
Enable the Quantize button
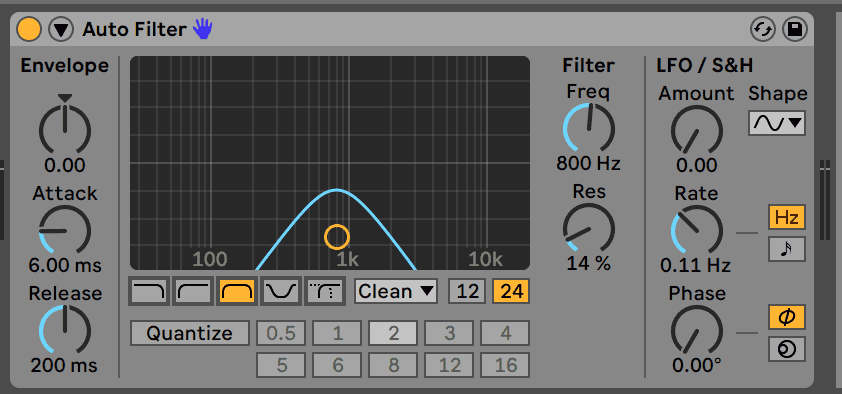click(x=190, y=333)
